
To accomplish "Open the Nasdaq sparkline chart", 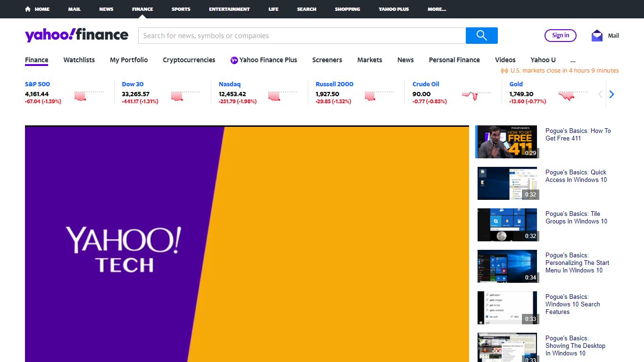I will [x=282, y=96].
